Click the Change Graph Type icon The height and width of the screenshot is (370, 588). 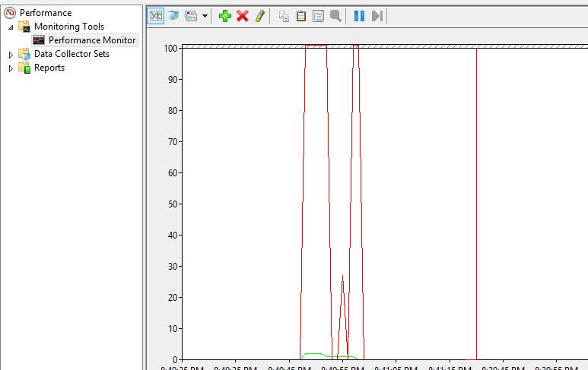191,16
